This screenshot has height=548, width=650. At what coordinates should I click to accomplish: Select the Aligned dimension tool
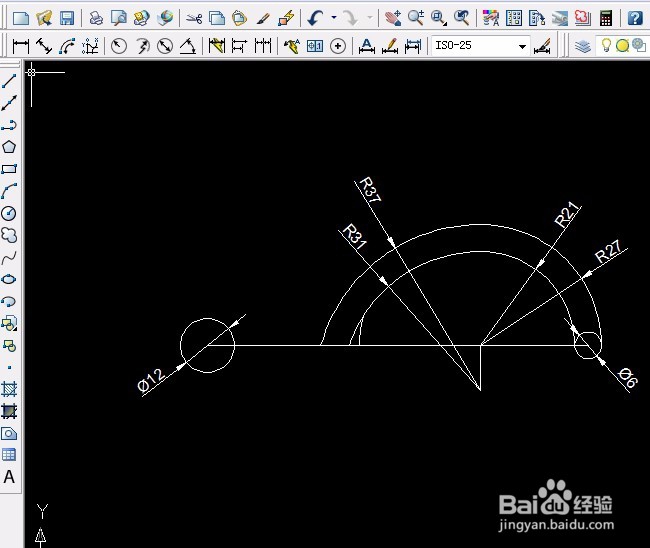click(x=44, y=46)
